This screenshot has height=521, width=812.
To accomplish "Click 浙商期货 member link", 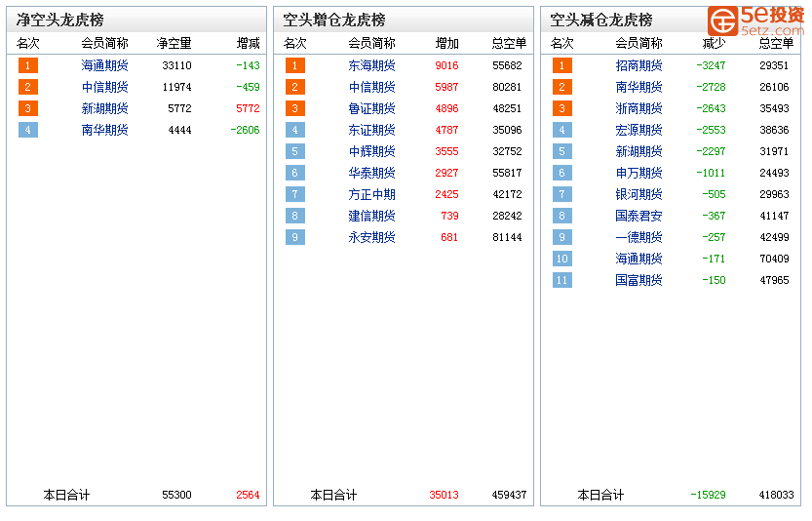I will 638,108.
